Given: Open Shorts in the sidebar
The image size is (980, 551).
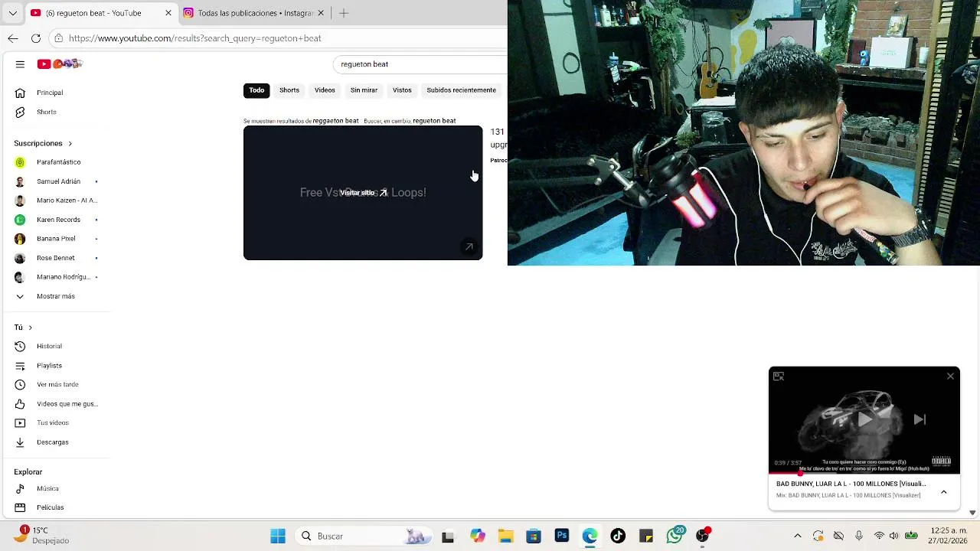Looking at the screenshot, I should tap(55, 112).
